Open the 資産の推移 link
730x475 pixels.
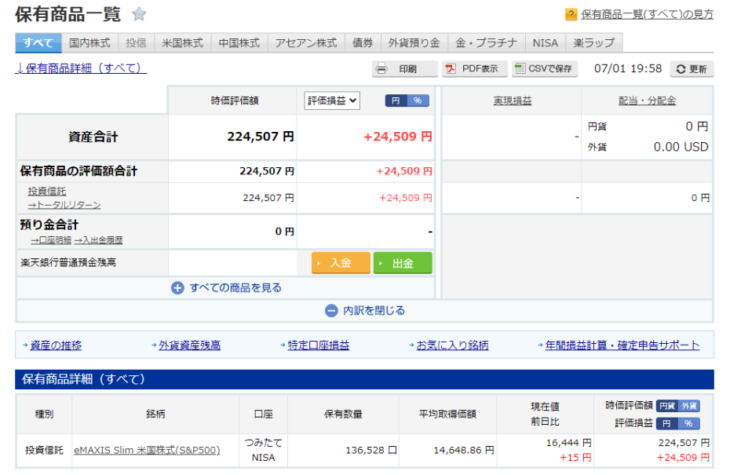tap(55, 345)
